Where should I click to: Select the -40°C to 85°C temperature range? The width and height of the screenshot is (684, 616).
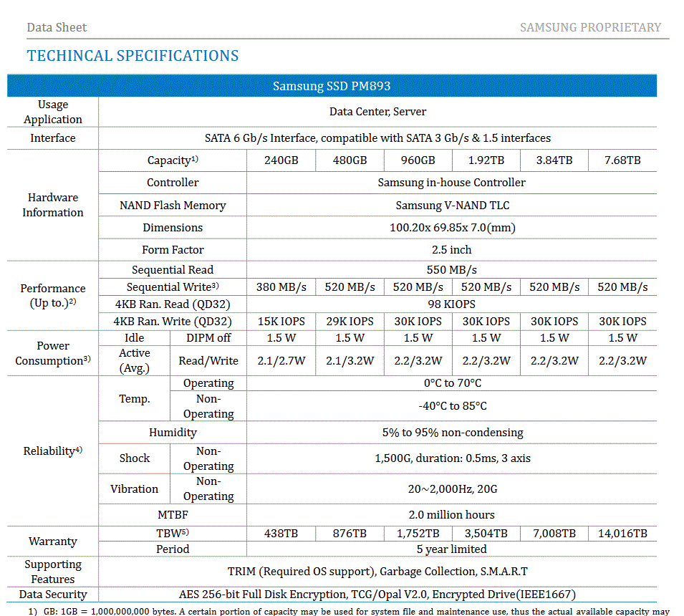tap(453, 406)
